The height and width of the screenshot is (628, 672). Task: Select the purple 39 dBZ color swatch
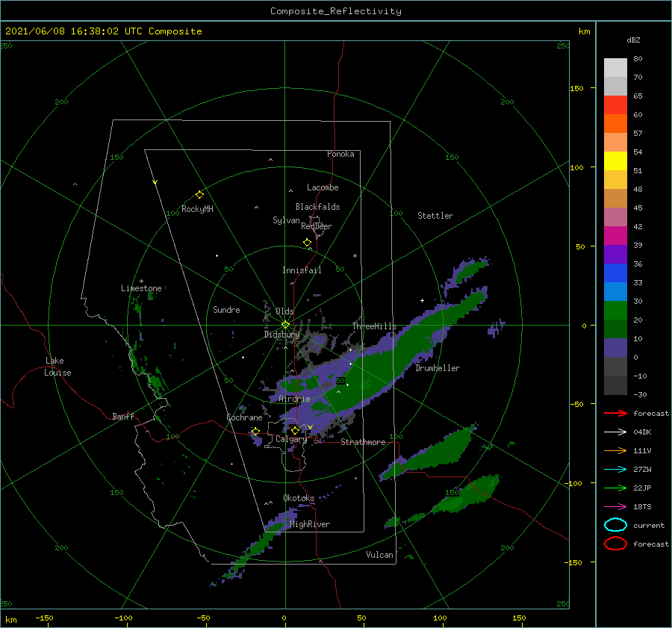point(615,254)
